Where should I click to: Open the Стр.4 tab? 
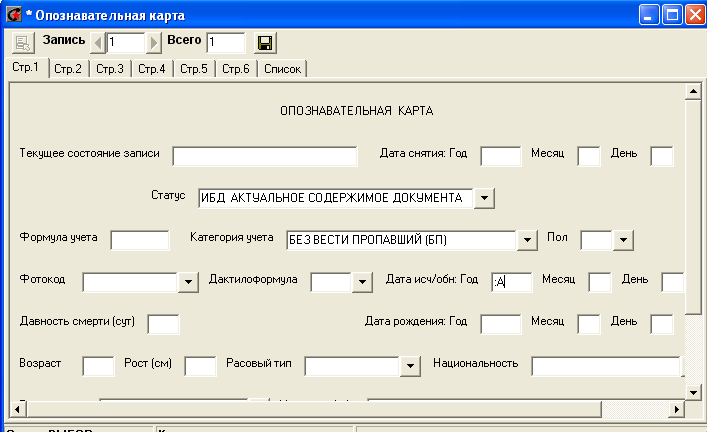[x=152, y=69]
